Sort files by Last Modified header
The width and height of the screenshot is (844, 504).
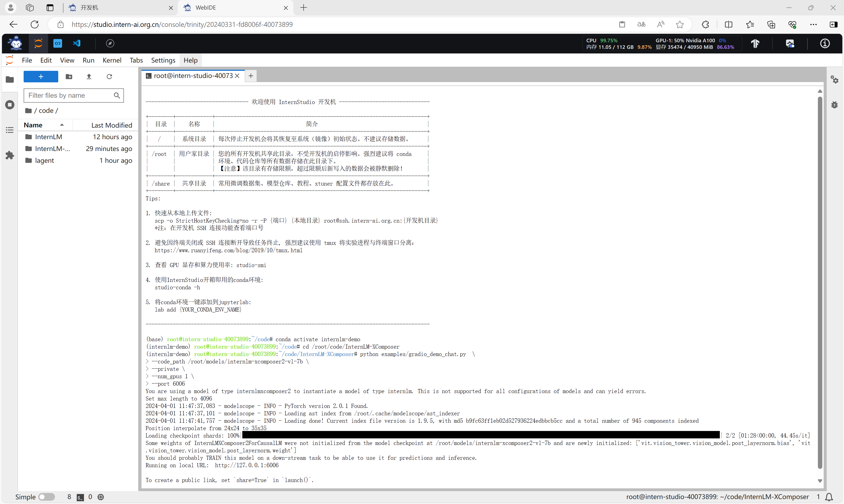106,125
